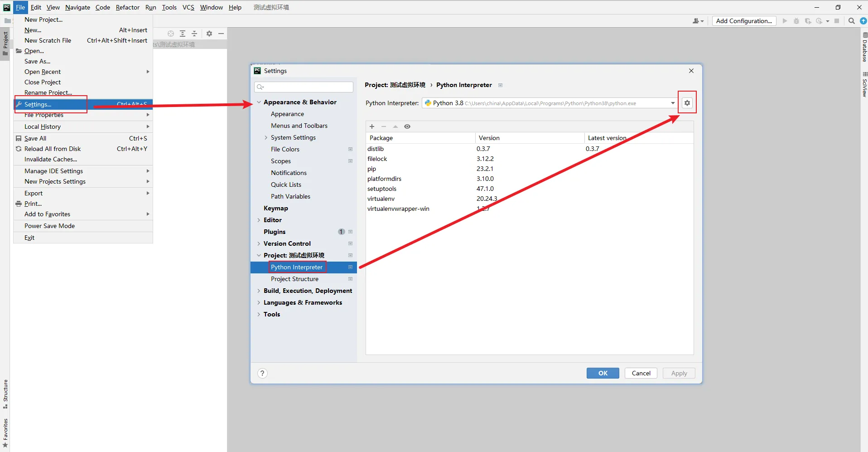Click the plus icon to install package
Image resolution: width=868 pixels, height=452 pixels.
[x=372, y=126]
